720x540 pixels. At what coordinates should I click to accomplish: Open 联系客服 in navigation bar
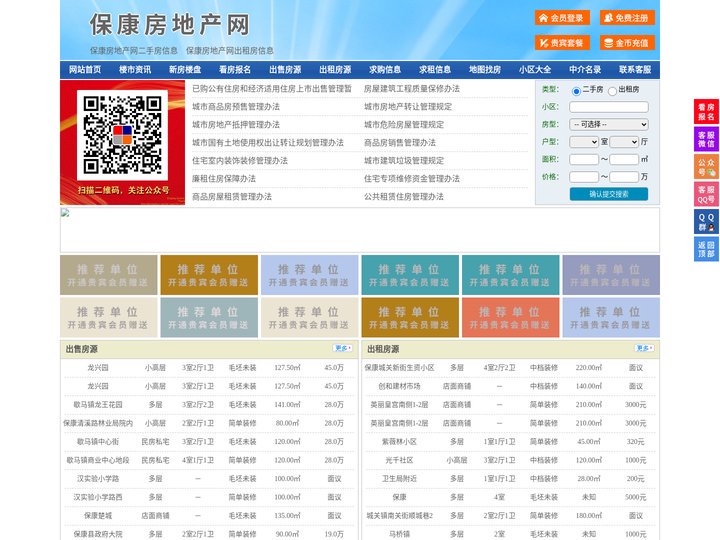[x=635, y=70]
